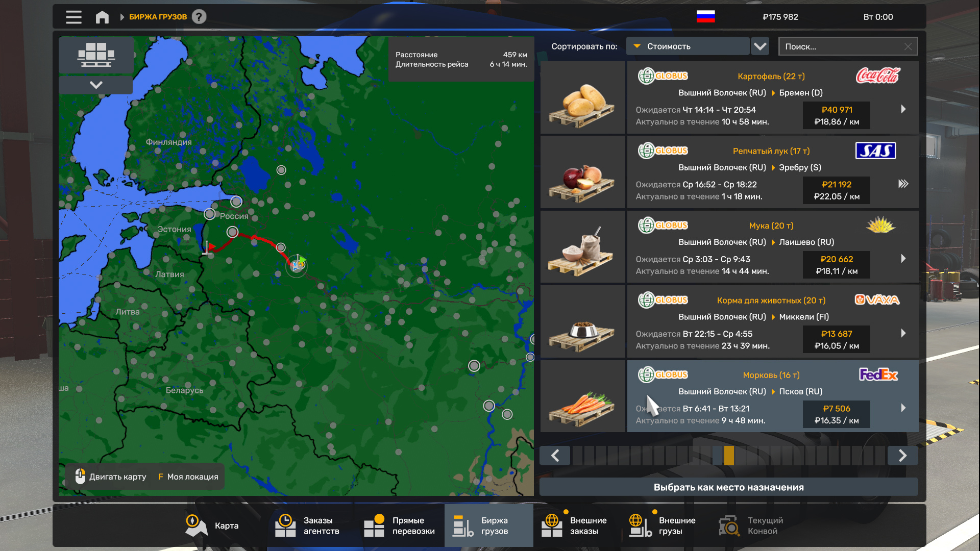Go to next page of jobs
Viewport: 980px width, 551px height.
point(902,455)
